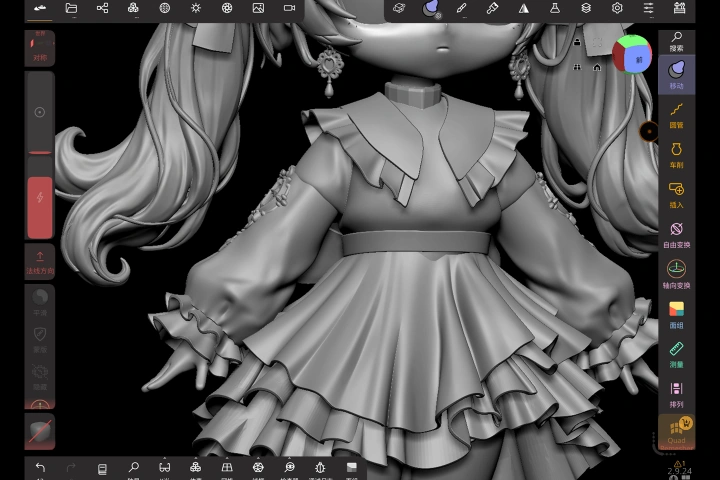The height and width of the screenshot is (480, 720).
Task: Open the flask tool settings menu
Action: [555, 8]
